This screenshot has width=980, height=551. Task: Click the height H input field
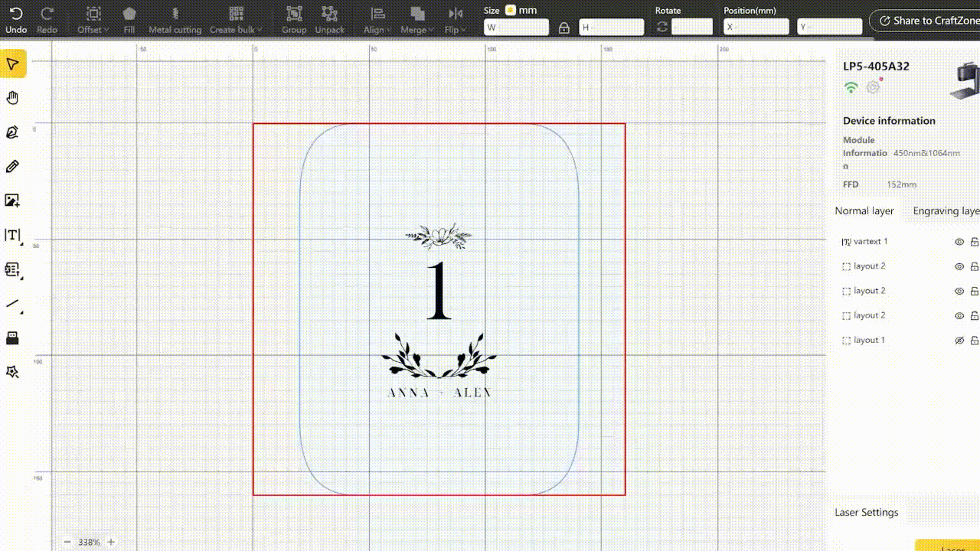pyautogui.click(x=611, y=28)
